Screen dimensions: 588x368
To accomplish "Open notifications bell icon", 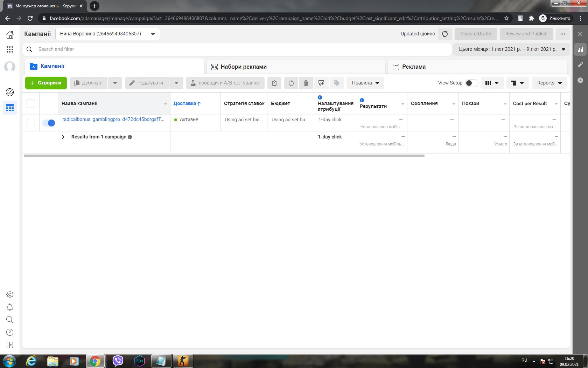I will pos(10,307).
